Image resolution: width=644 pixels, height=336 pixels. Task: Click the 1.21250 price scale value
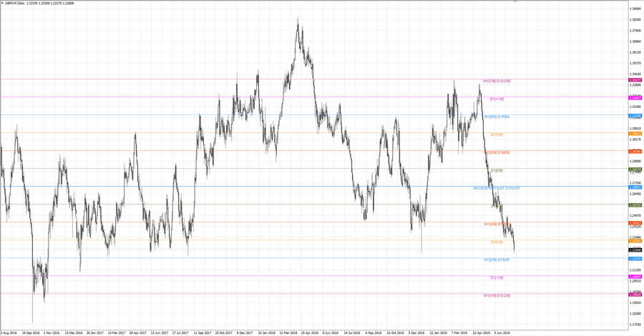(635, 270)
